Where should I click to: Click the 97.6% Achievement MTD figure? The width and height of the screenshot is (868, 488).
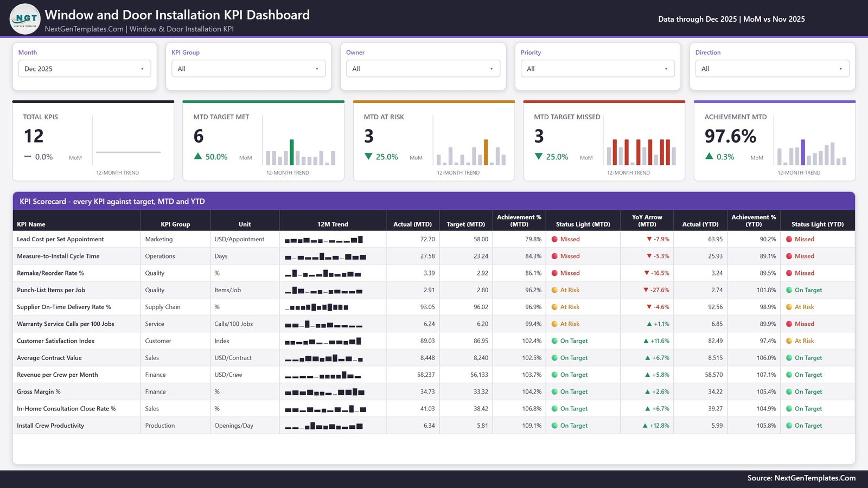point(730,136)
